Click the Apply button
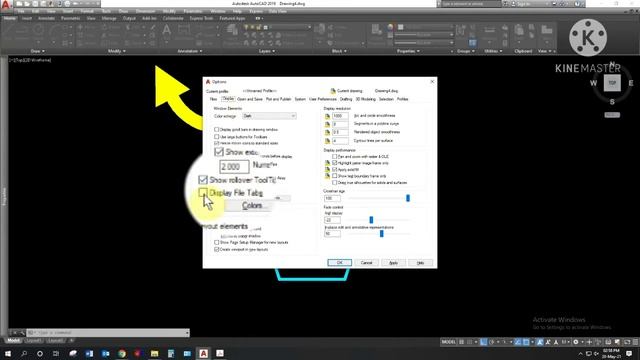640x360 pixels. click(x=393, y=262)
